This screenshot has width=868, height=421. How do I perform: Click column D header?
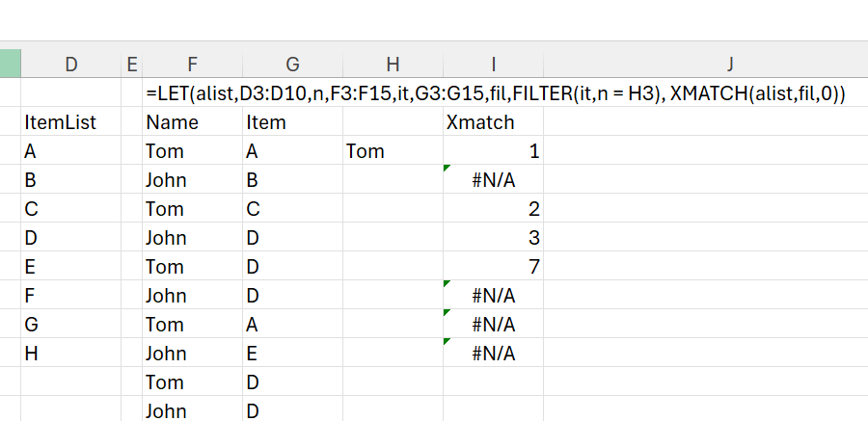70,65
